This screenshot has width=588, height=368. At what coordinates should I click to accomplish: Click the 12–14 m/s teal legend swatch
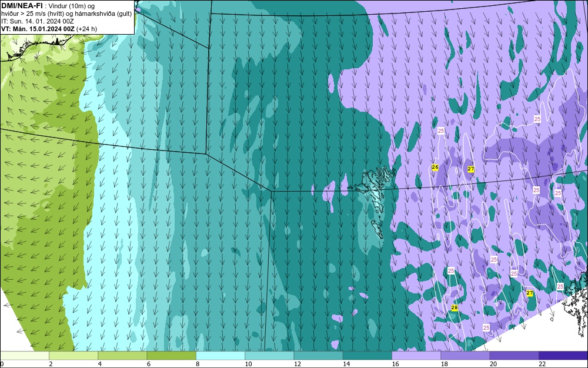pos(318,356)
